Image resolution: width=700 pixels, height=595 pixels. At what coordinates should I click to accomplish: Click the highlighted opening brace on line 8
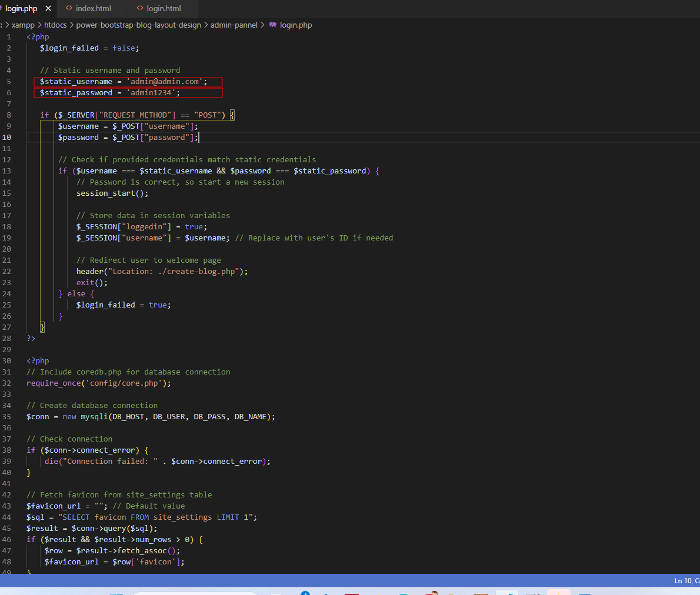pyautogui.click(x=232, y=115)
